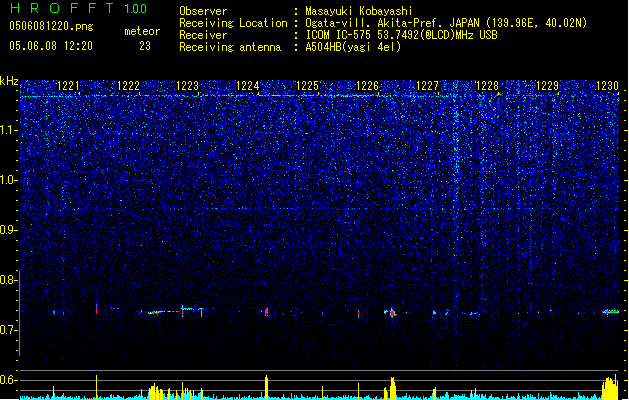
Task: Click the 1222 time marker
Action: point(128,86)
